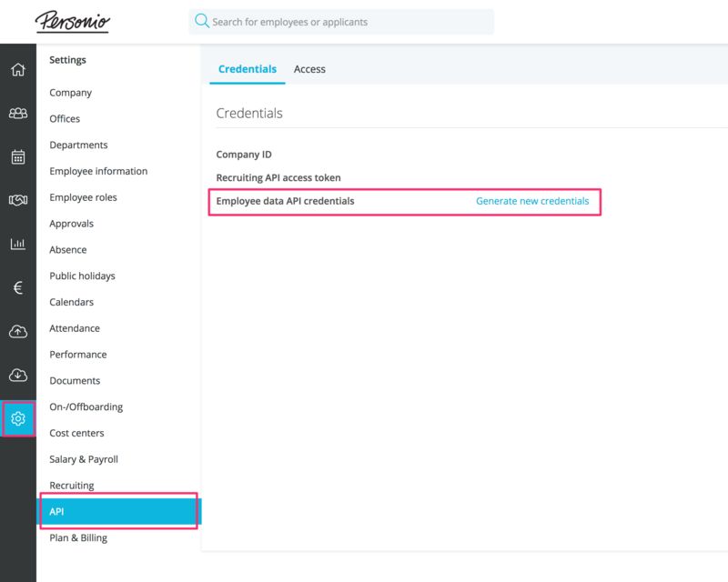Viewport: 728px width, 582px height.
Task: Open the employees people icon
Action: click(17, 114)
